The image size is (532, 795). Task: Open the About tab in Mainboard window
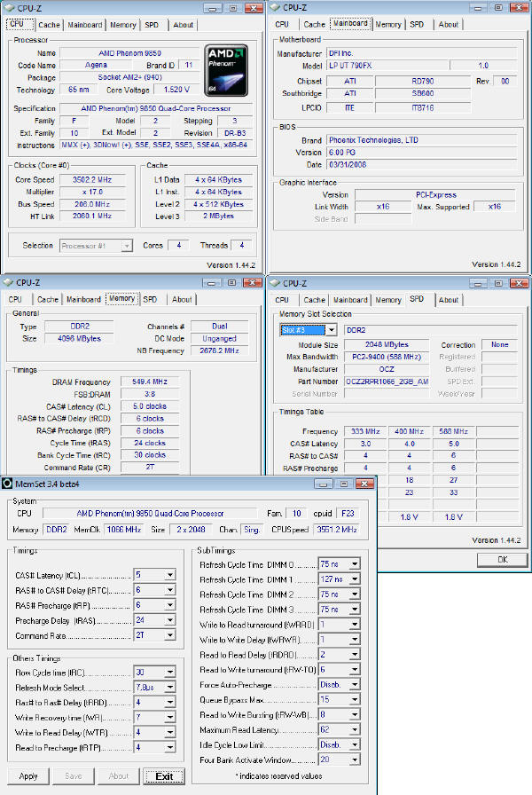coord(449,24)
